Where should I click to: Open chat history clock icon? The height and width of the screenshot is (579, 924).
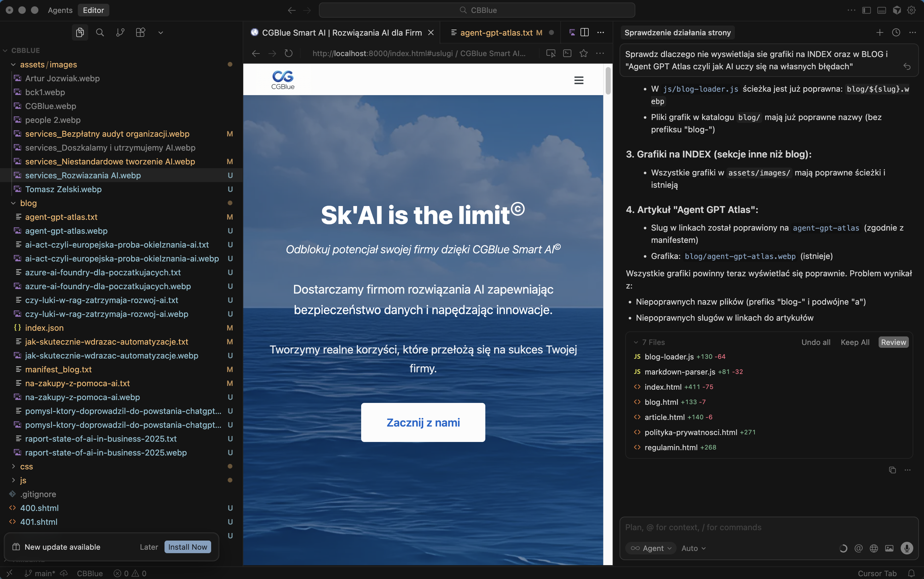tap(896, 32)
